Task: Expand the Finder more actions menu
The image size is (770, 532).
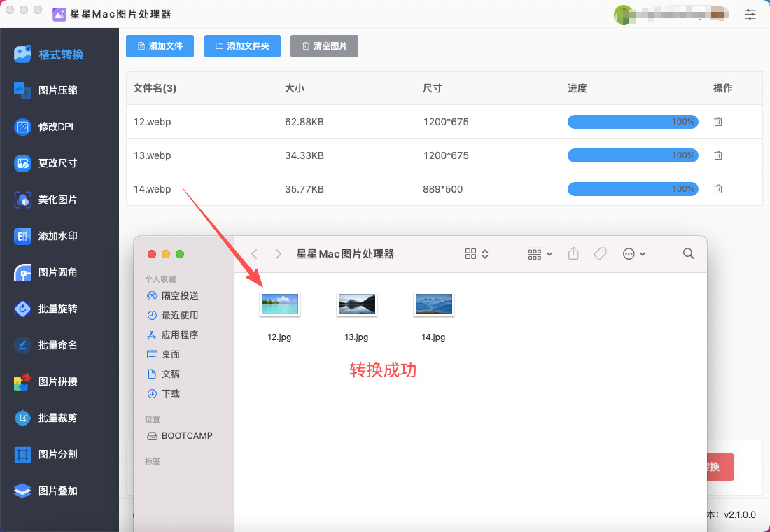Action: pos(633,254)
